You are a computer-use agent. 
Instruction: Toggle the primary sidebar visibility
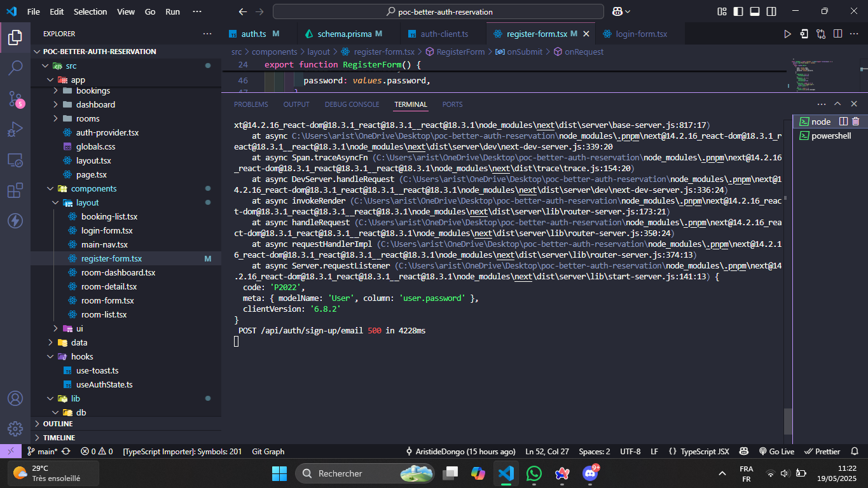[x=738, y=11]
